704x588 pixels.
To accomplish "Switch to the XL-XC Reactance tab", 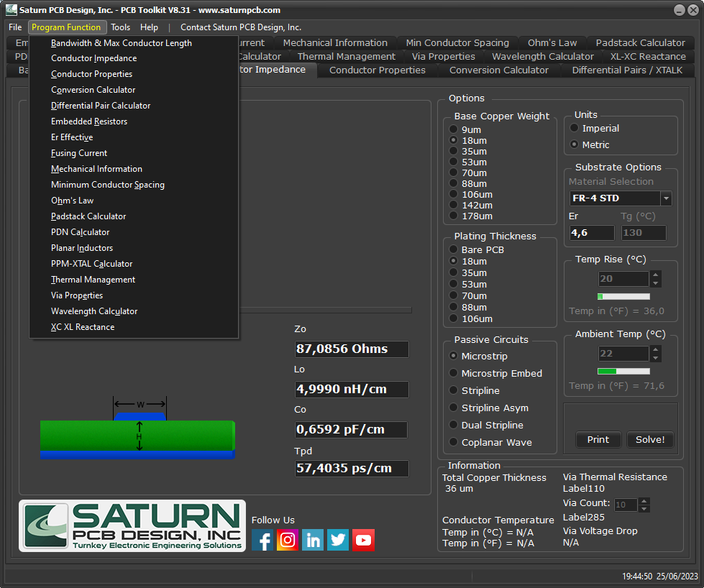I will pyautogui.click(x=648, y=57).
